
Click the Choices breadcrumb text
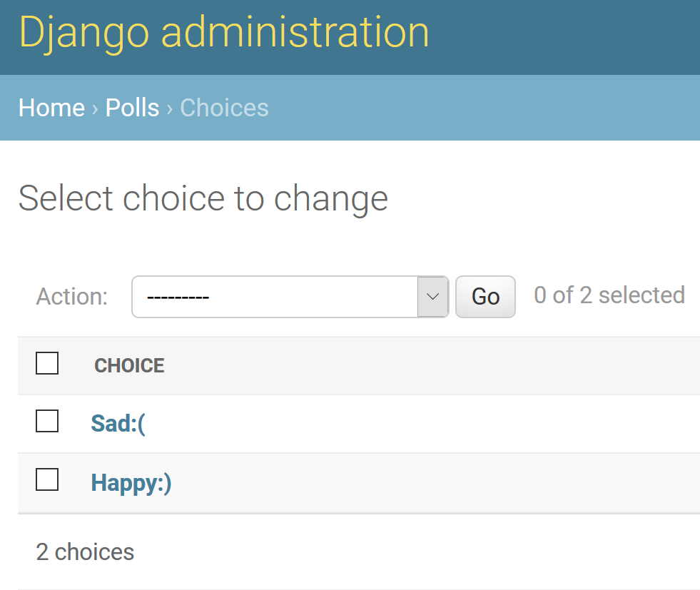click(x=224, y=108)
